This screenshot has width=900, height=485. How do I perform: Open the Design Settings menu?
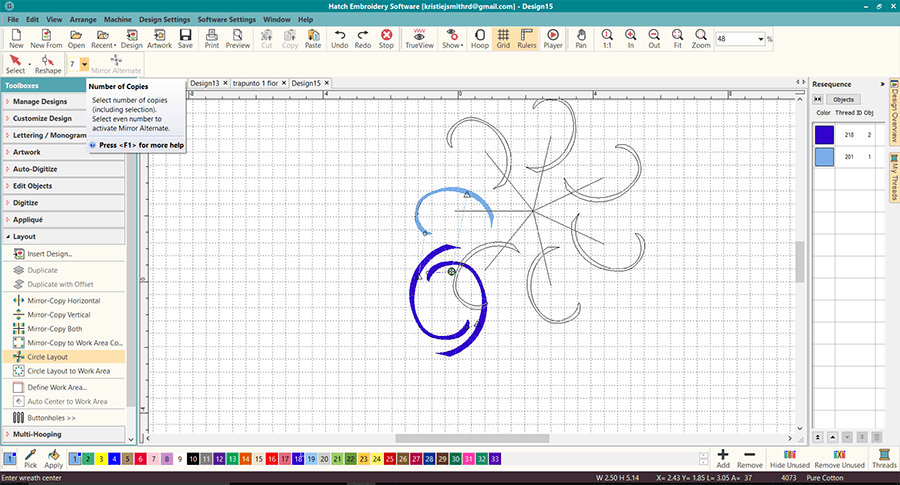(164, 19)
